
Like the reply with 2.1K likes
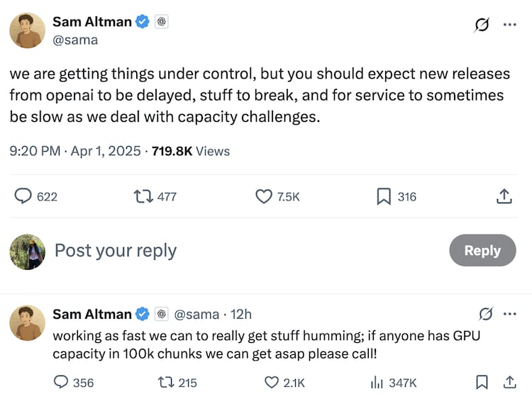click(272, 383)
